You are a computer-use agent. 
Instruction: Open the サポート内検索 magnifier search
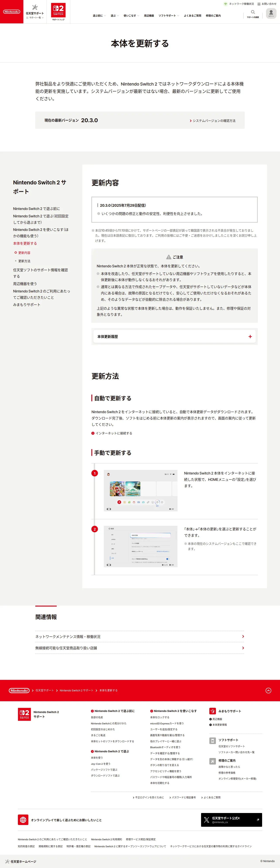click(253, 12)
